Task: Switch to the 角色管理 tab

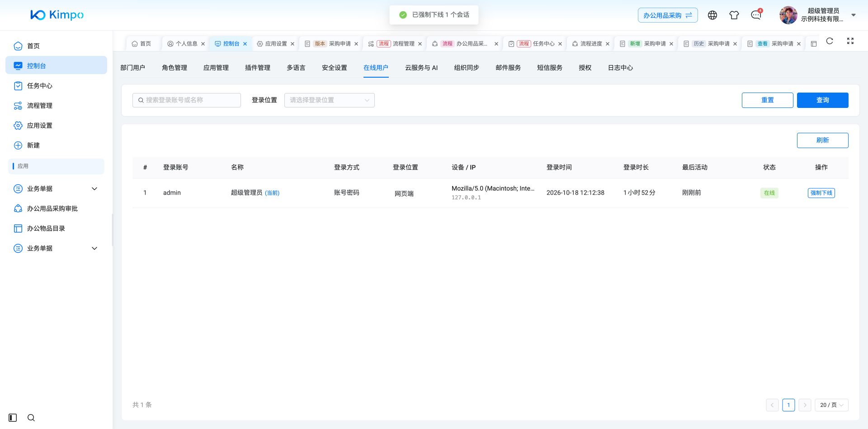Action: (x=175, y=68)
